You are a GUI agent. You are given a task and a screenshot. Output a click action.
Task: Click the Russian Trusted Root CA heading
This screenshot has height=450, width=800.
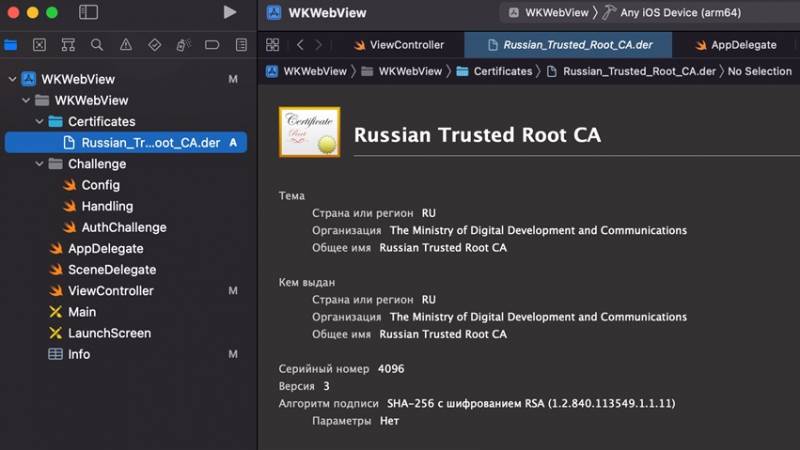click(x=477, y=135)
